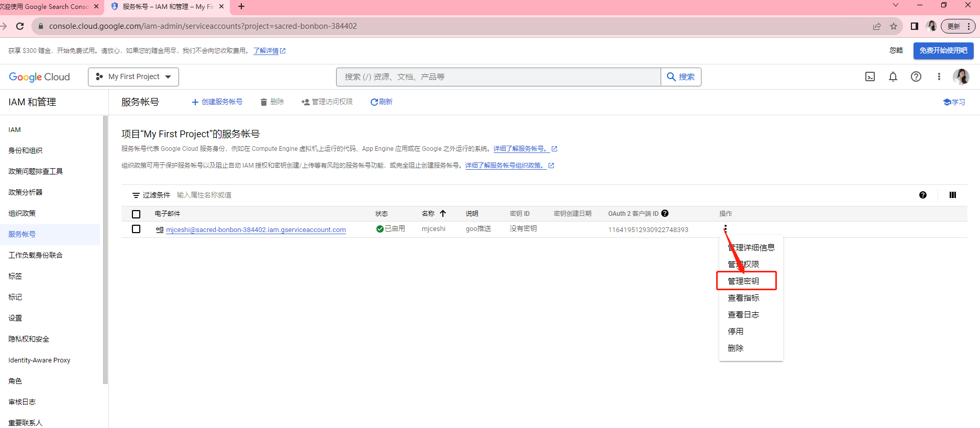Viewport: 980px width, 428px height.
Task: Click the sidebar vertical scrollbar
Action: click(x=105, y=250)
